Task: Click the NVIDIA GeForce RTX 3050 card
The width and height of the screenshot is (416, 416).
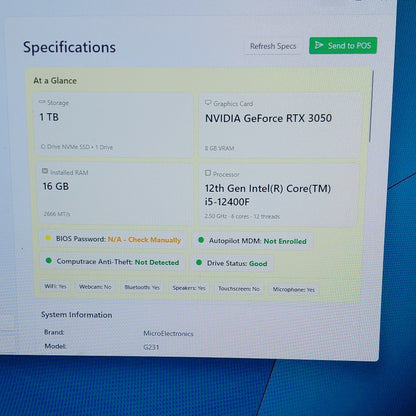Action: click(x=280, y=126)
